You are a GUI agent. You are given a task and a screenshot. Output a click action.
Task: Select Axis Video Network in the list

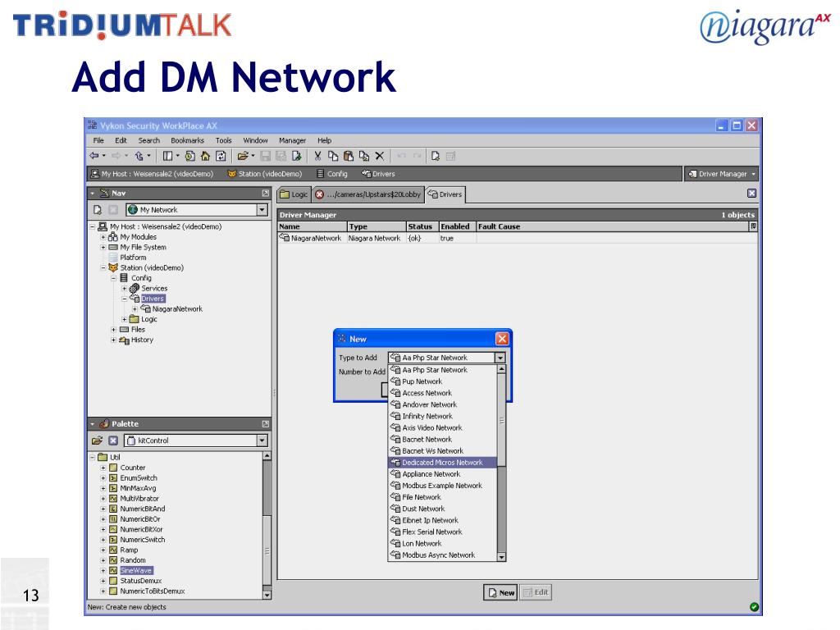(x=442, y=427)
